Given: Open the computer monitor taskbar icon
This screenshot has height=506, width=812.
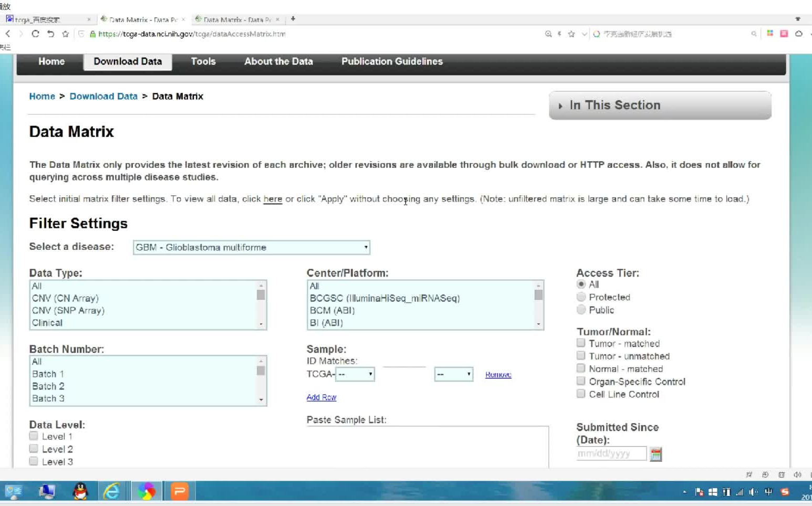Looking at the screenshot, I should [x=47, y=491].
